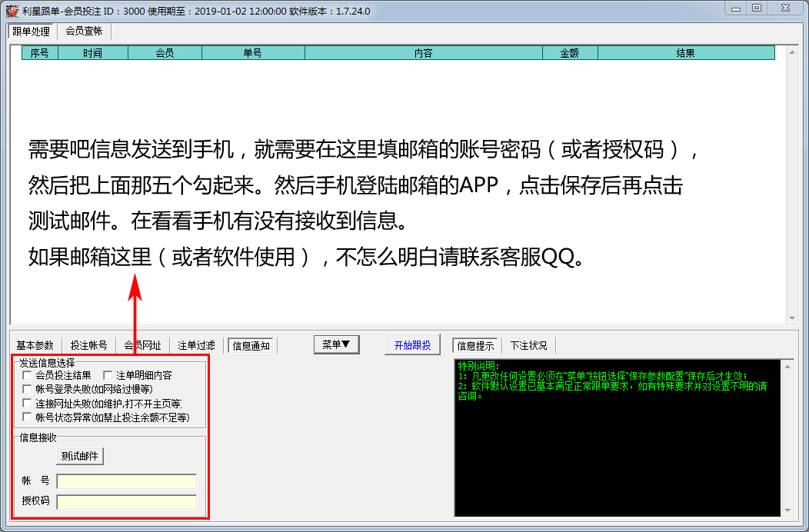Screen dimensions: 809x532
Task: Toggle 帐号登录失败 notification checkbox
Action: click(28, 389)
